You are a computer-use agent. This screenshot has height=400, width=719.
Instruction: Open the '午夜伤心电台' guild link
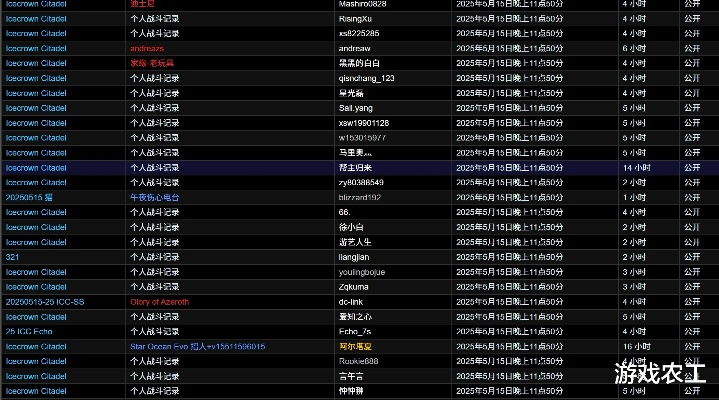[155, 197]
